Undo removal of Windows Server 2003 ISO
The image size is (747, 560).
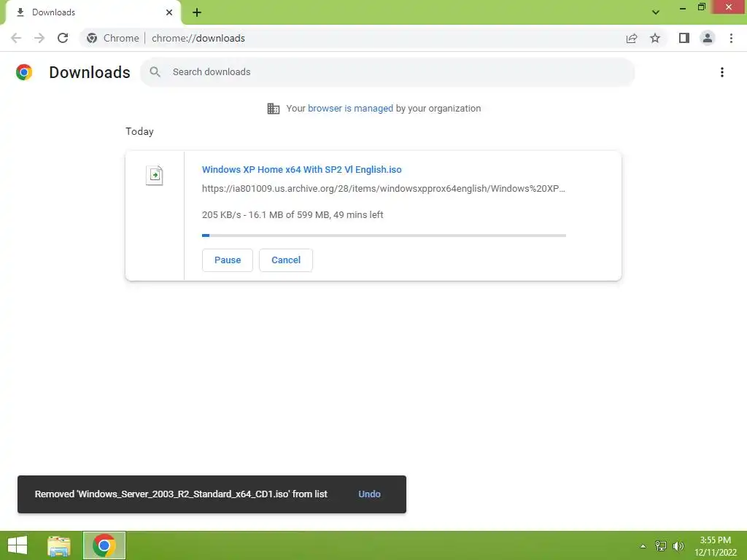coord(369,494)
